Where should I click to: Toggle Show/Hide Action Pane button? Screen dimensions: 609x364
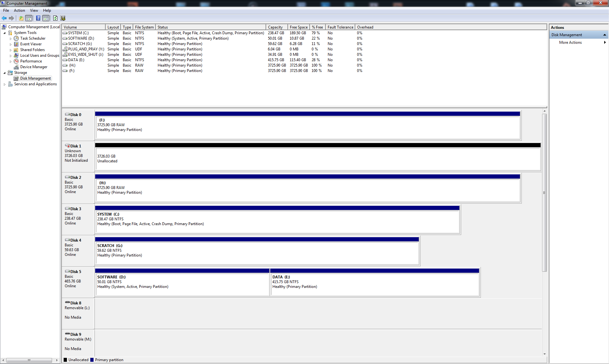pyautogui.click(x=46, y=18)
